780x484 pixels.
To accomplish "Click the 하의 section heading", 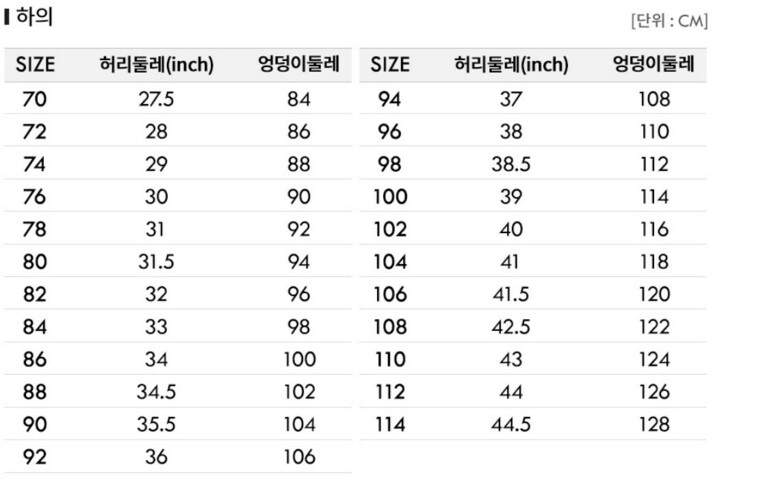I will pyautogui.click(x=34, y=17).
